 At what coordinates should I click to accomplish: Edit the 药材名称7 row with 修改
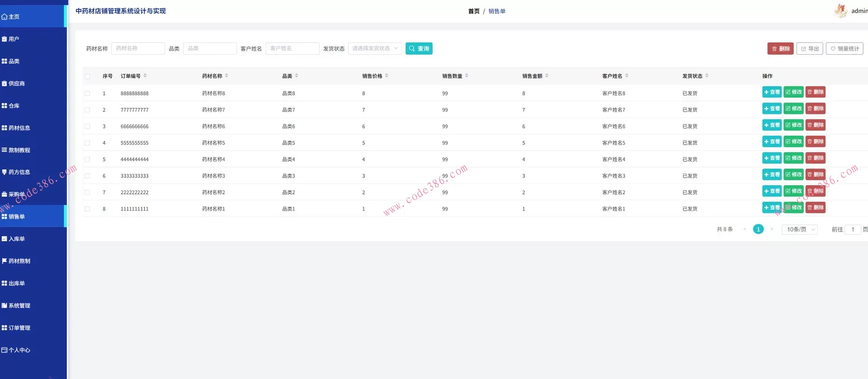pyautogui.click(x=793, y=108)
